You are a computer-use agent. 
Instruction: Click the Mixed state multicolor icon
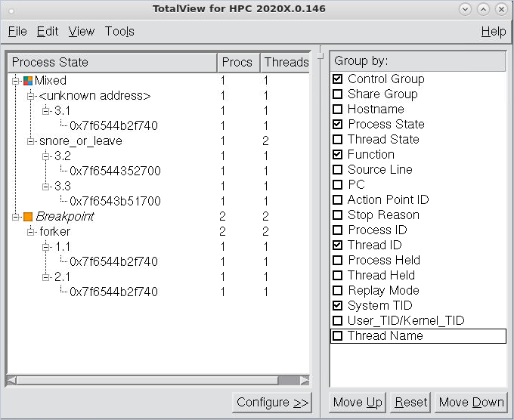tap(28, 81)
